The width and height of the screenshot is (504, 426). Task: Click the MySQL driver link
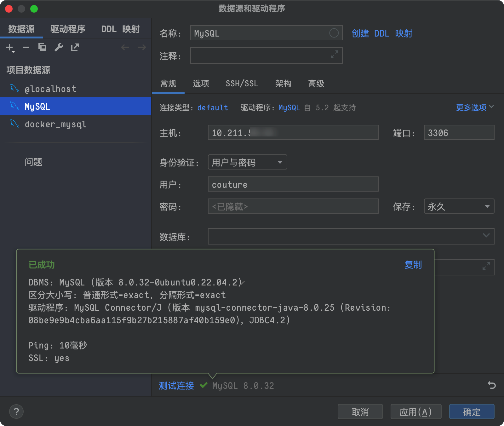(x=289, y=108)
